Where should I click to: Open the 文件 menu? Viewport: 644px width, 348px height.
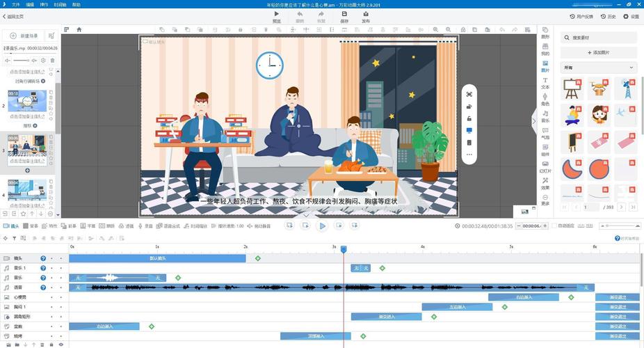(15, 4)
